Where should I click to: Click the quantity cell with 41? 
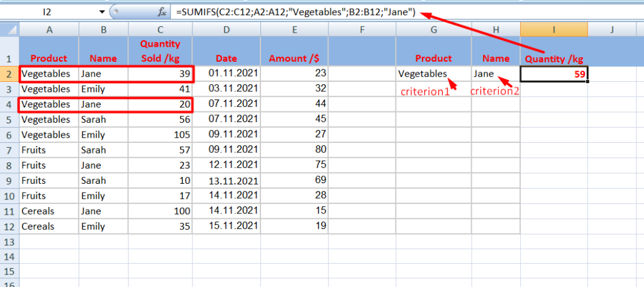[x=160, y=89]
